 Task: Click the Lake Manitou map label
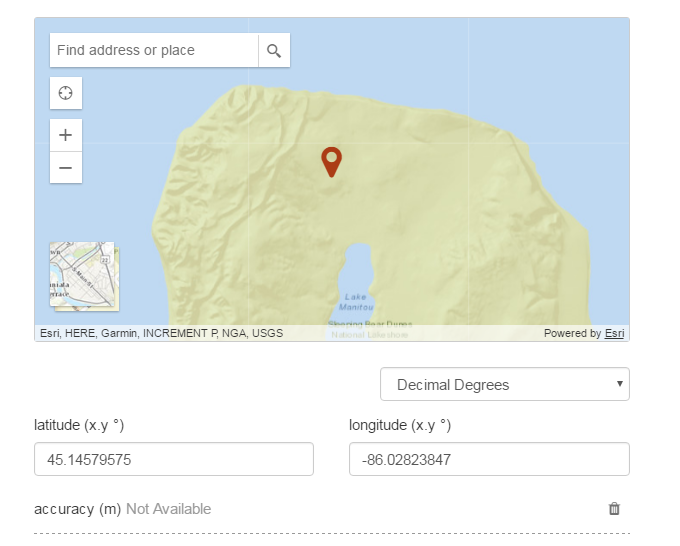click(356, 302)
